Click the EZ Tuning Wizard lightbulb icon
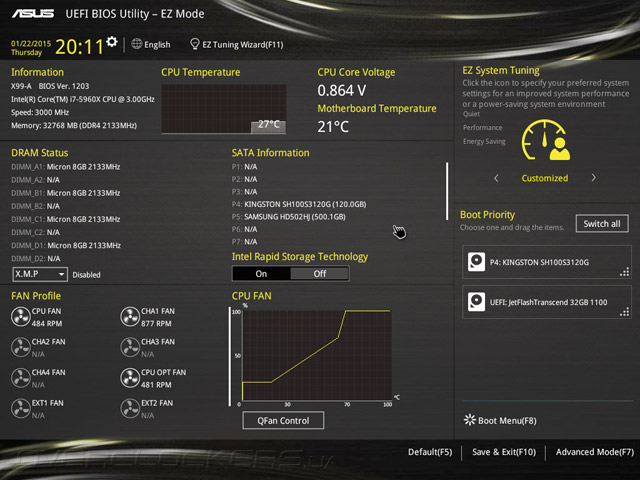 (195, 44)
